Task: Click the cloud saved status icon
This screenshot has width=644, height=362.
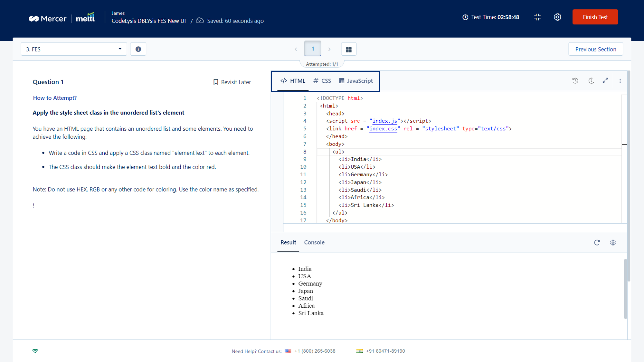Action: point(200,21)
